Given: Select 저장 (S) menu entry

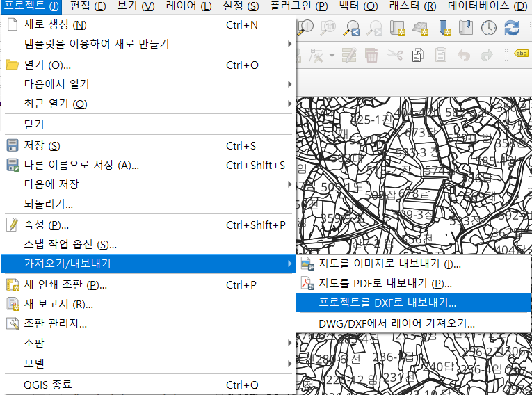Looking at the screenshot, I should pos(149,145).
